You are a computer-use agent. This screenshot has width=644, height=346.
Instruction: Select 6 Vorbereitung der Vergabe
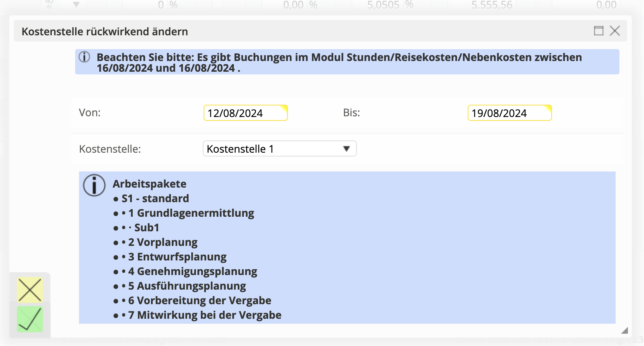click(199, 301)
